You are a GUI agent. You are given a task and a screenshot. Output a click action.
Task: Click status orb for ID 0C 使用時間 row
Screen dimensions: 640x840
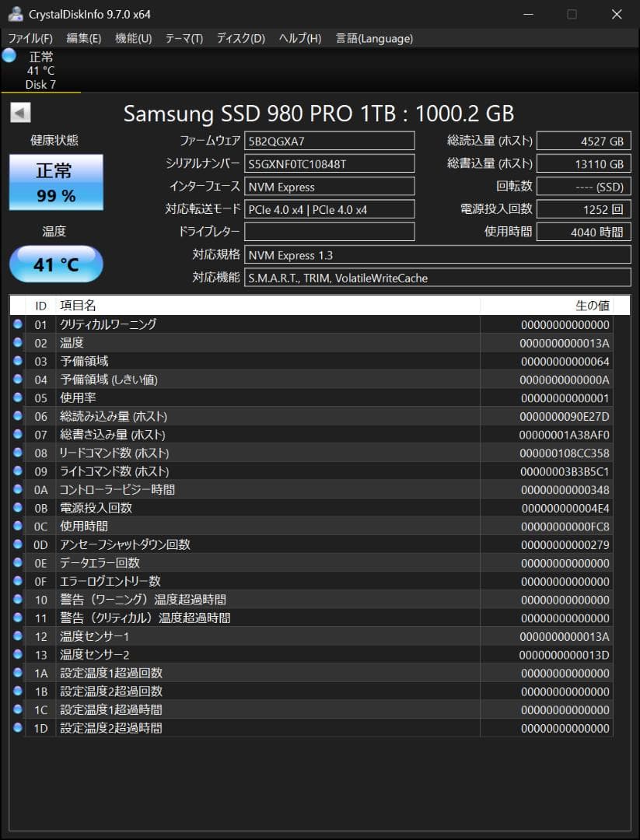18,526
